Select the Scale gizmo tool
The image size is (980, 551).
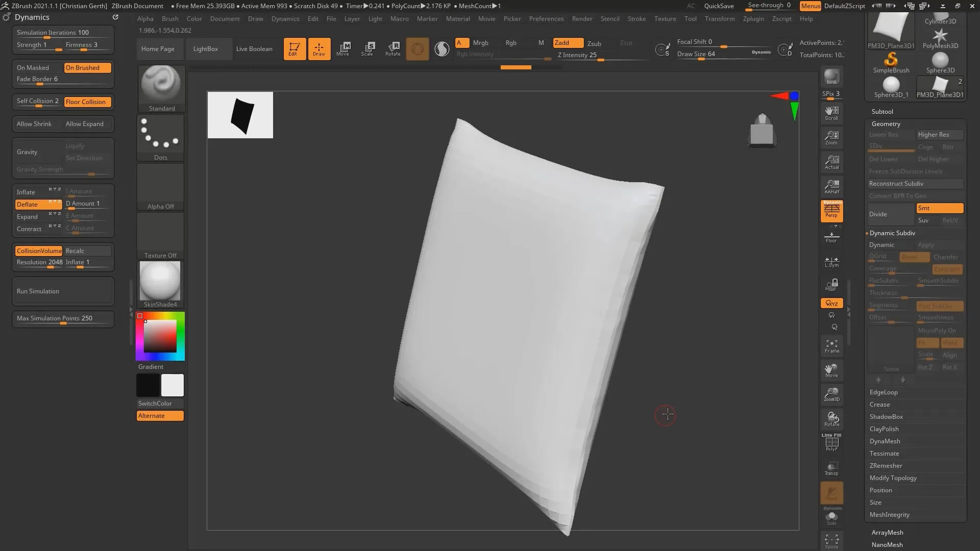[367, 49]
